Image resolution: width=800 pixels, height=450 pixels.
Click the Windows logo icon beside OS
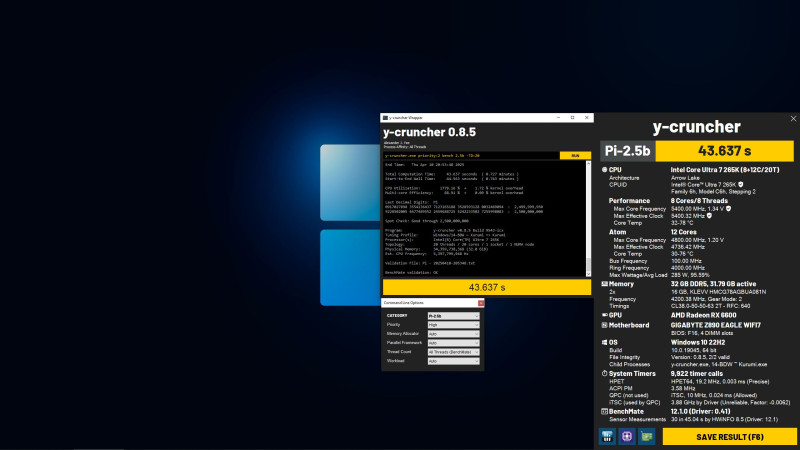(604, 342)
